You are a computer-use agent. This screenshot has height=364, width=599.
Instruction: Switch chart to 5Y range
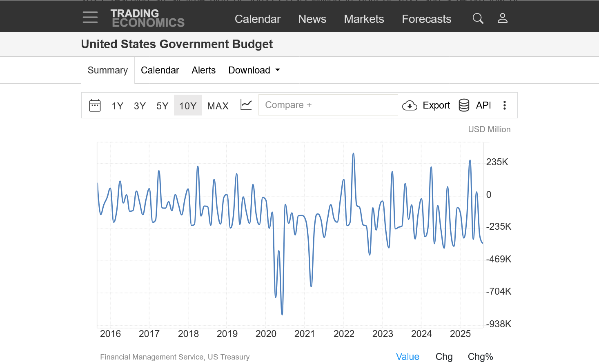click(162, 106)
